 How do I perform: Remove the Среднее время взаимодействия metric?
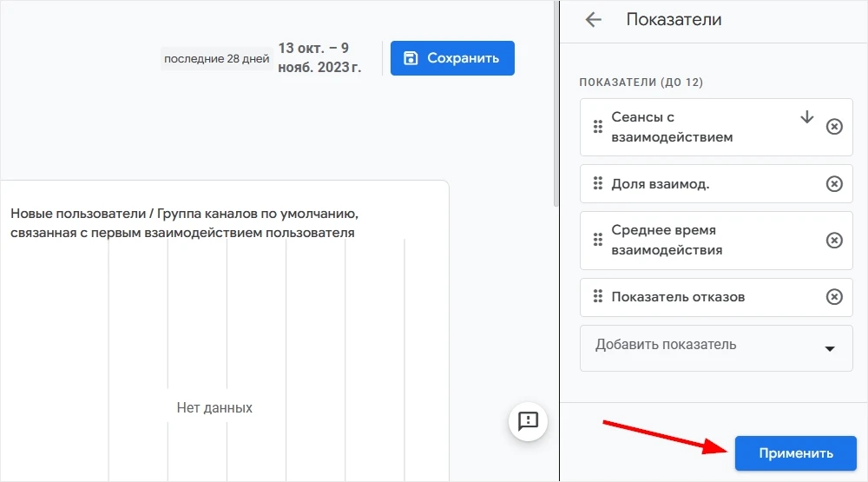[834, 241]
